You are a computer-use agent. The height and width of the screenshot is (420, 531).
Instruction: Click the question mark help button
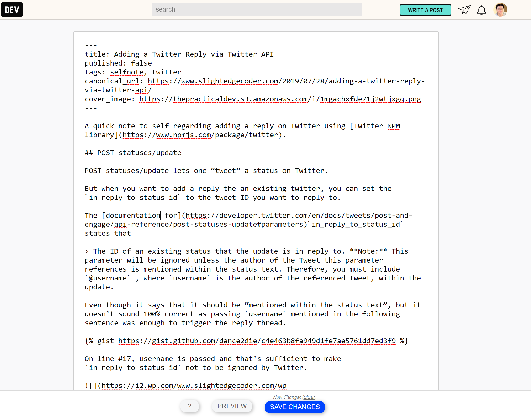(189, 406)
